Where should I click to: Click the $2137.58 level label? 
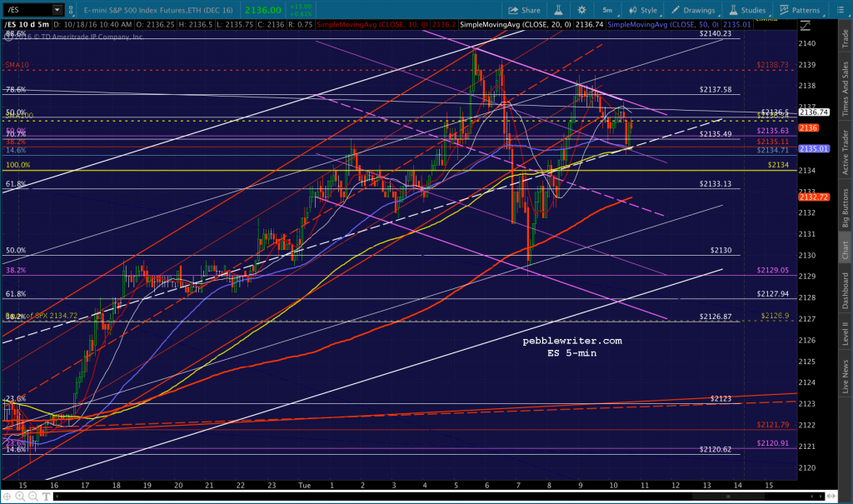(716, 90)
